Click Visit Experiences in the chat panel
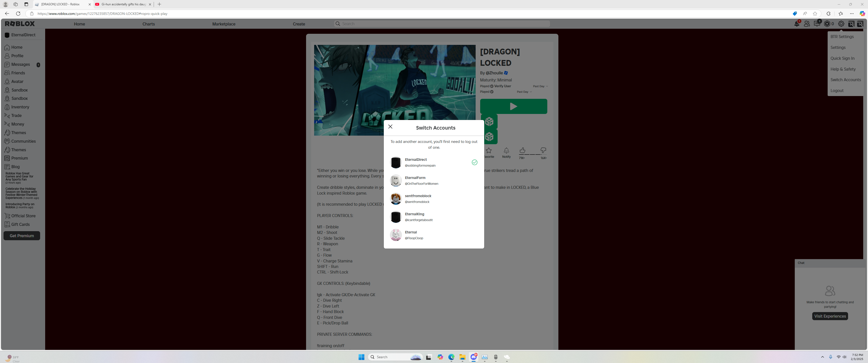Viewport: 868px width, 363px height. coord(830,316)
